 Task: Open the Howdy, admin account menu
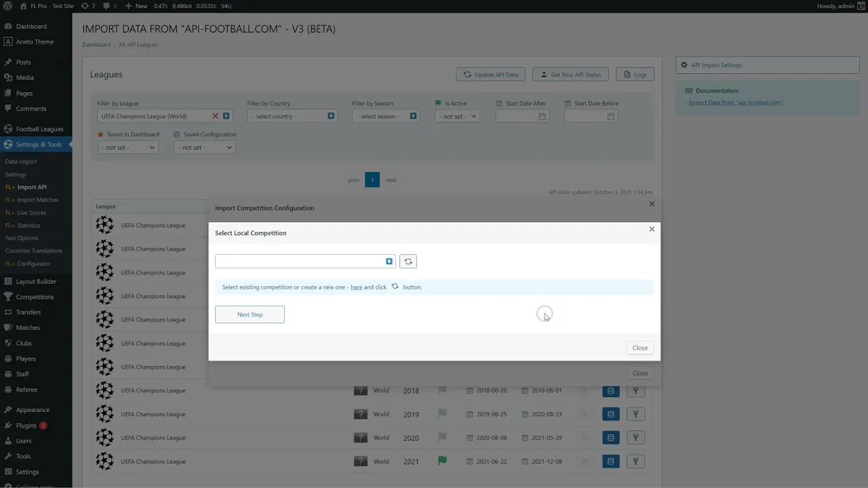tap(840, 6)
